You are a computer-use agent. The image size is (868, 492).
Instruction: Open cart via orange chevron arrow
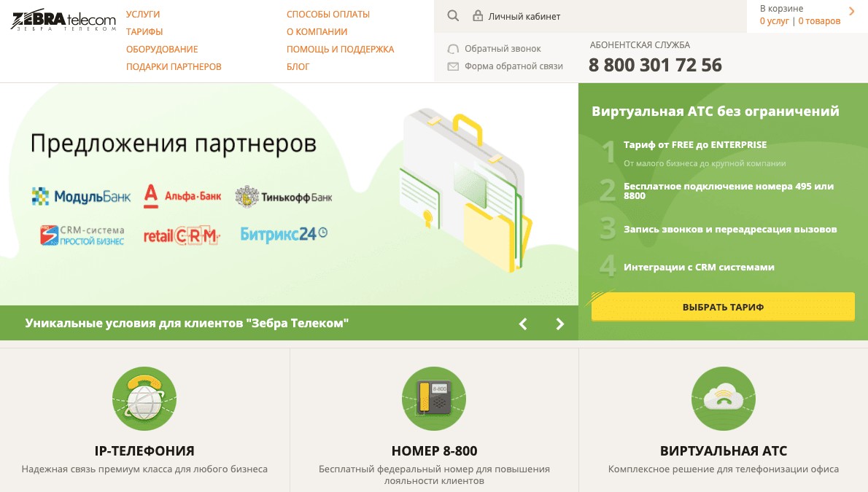coord(851,11)
